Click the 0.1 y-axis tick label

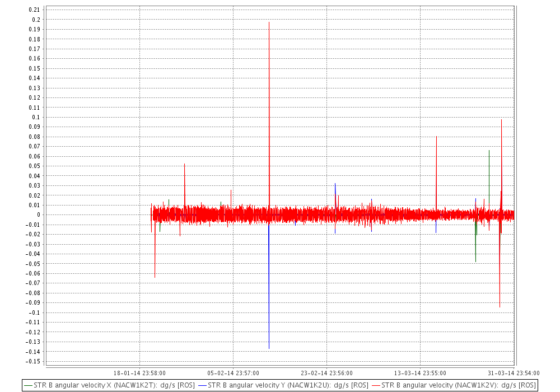[x=36, y=117]
